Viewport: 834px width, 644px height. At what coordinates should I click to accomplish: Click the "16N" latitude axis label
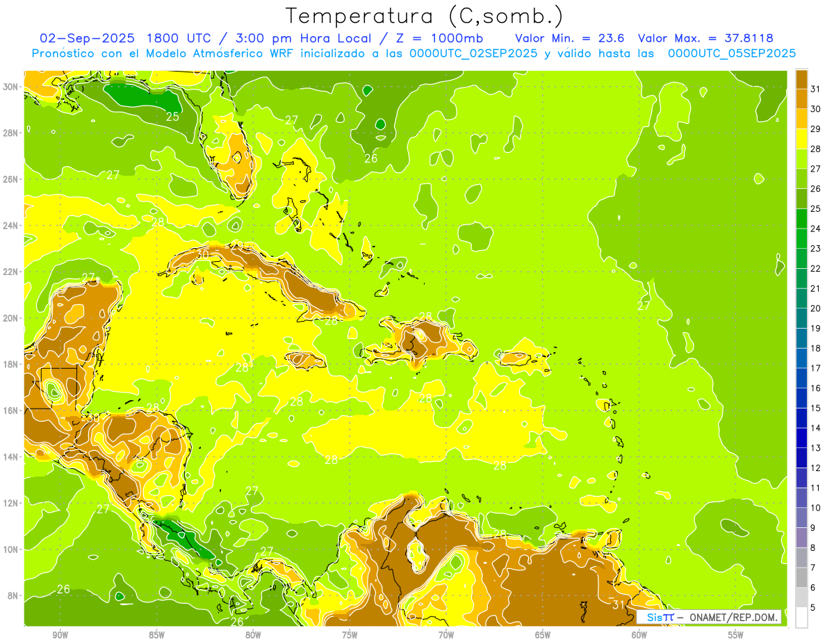(10, 411)
